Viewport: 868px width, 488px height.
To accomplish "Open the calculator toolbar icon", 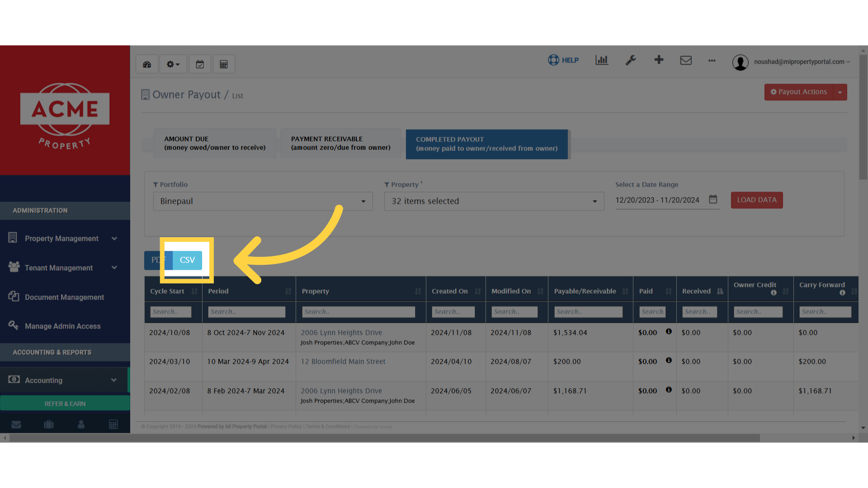I will pos(224,64).
